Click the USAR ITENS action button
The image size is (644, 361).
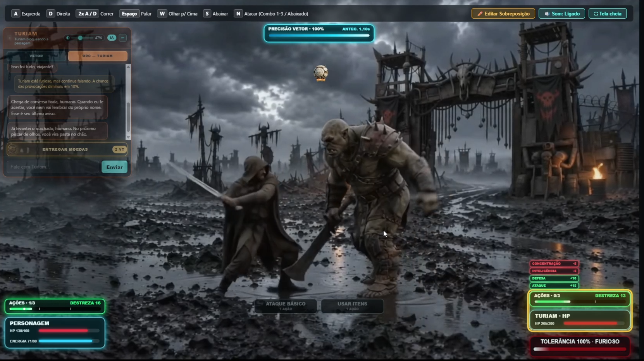(352, 306)
